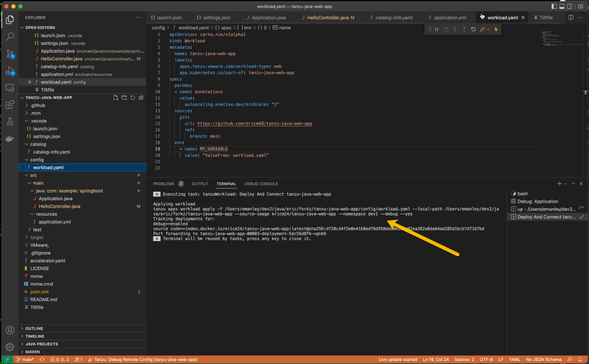The height and width of the screenshot is (364, 589).
Task: Split the editor to the right
Action: click(571, 17)
